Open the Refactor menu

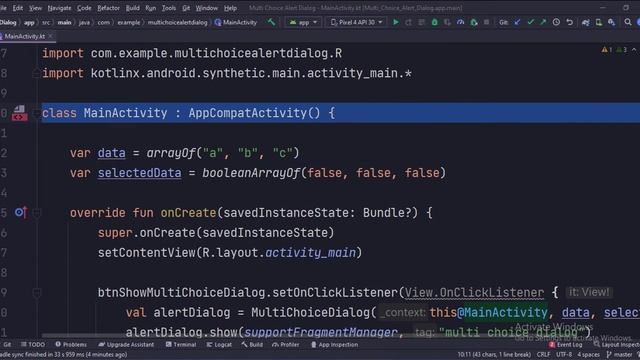click(x=108, y=8)
